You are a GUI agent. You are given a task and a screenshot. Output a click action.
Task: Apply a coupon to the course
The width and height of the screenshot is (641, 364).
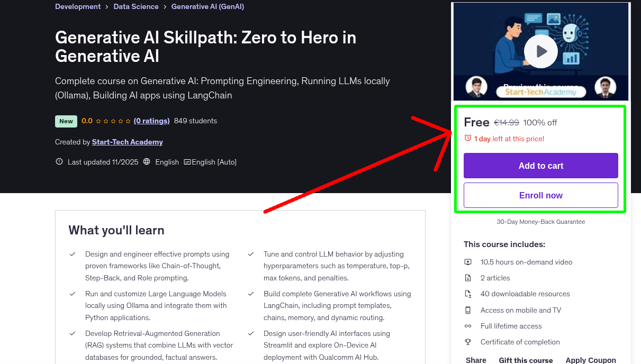pos(591,360)
